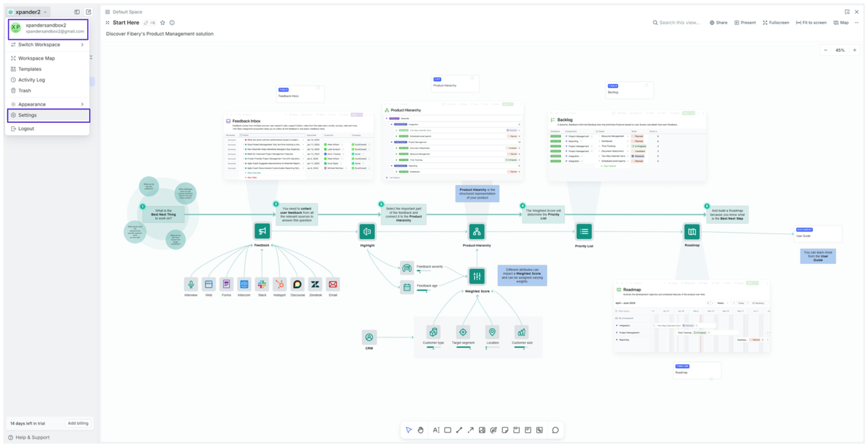
Task: Select the hand pan tool
Action: click(x=420, y=430)
